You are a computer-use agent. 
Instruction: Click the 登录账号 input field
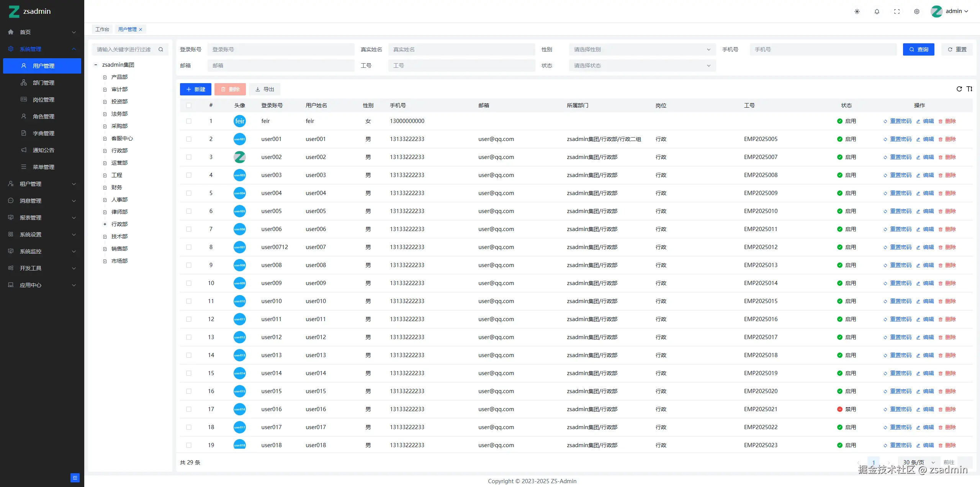coord(281,49)
